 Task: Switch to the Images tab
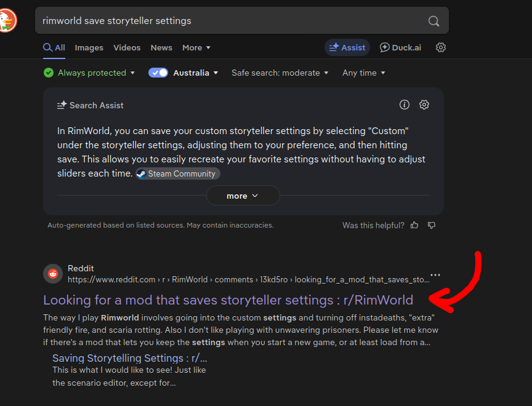(x=89, y=48)
